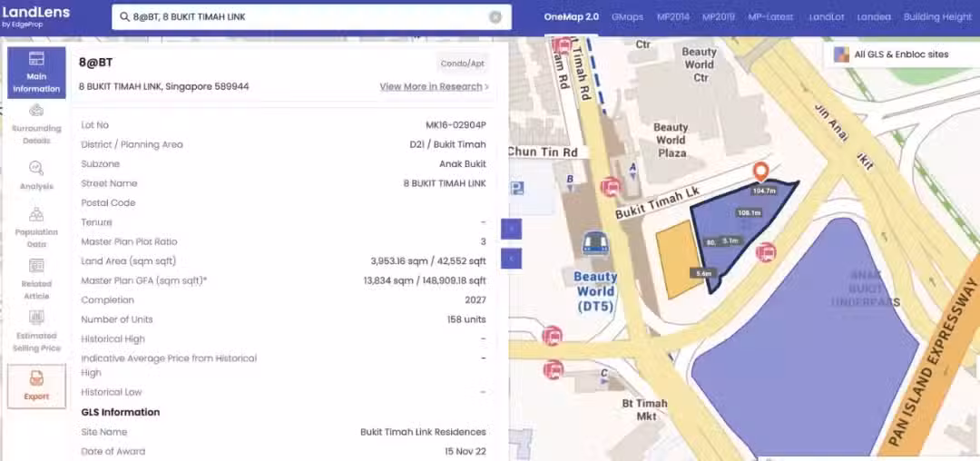This screenshot has width=980, height=461.
Task: Click bus stop icon next to the 8@BT plot
Action: [x=766, y=252]
